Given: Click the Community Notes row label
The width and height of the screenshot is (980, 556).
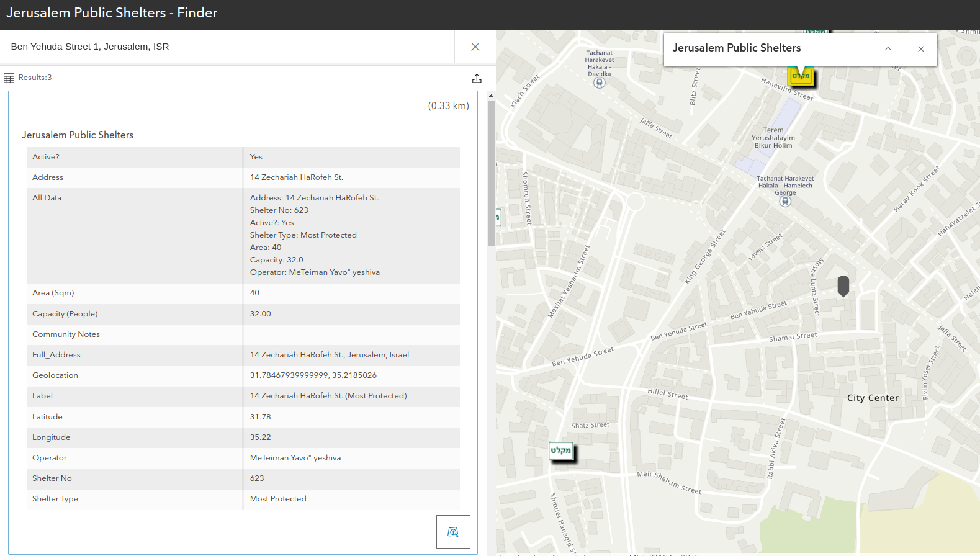Looking at the screenshot, I should tap(66, 334).
